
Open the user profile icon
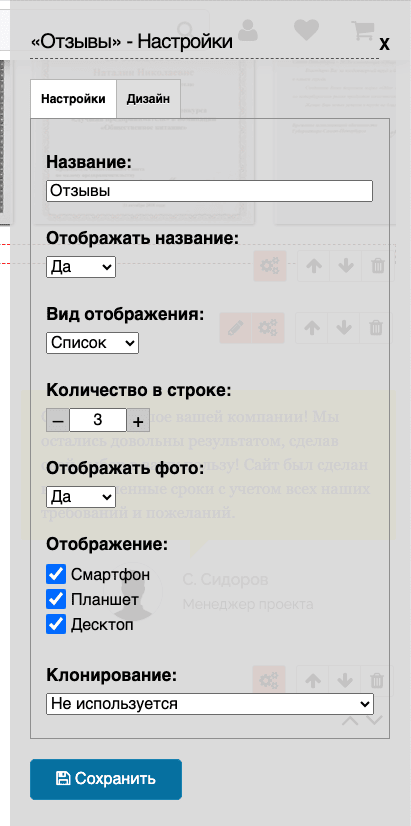tap(248, 30)
